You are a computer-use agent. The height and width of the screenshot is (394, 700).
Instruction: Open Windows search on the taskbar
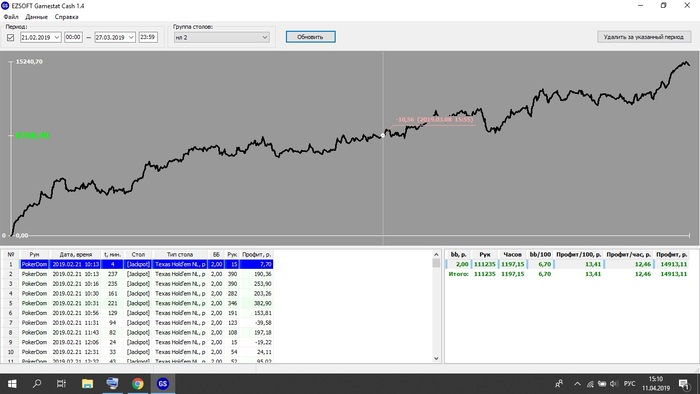(x=37, y=384)
